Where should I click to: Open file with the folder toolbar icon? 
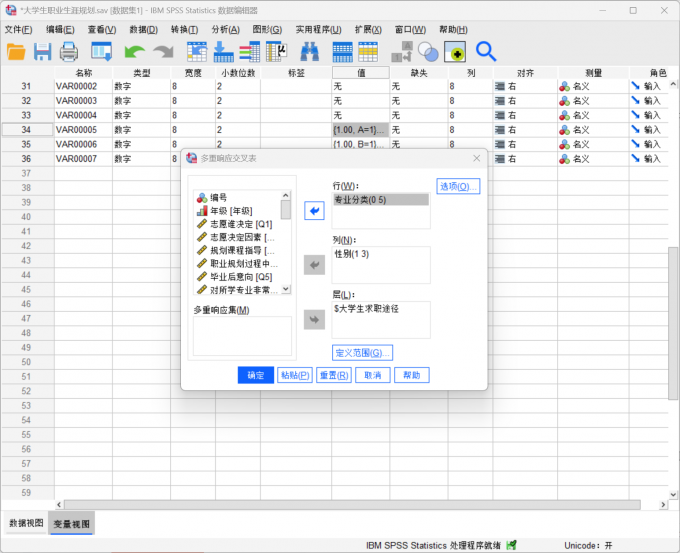(16, 52)
